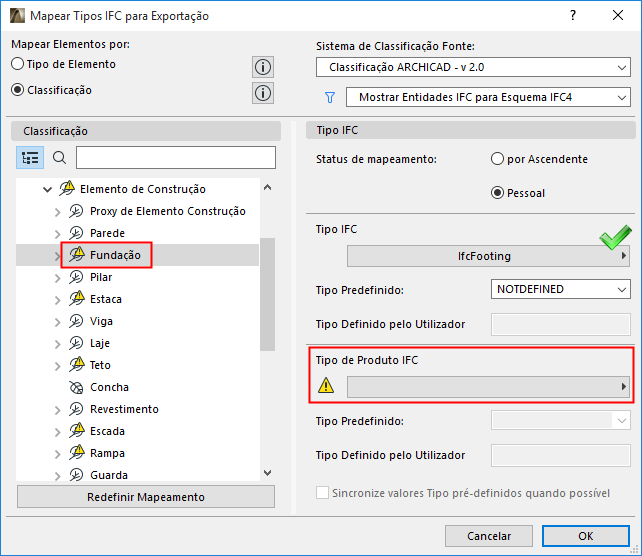Open the Tipo Predefinido NOTDEFINED dropdown
This screenshot has height=556, width=642.
pos(561,289)
